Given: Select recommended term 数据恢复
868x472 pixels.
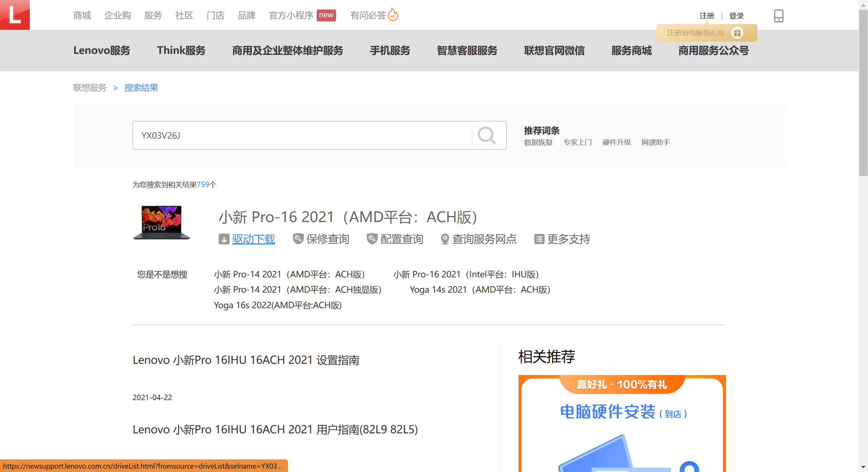Looking at the screenshot, I should click(538, 142).
